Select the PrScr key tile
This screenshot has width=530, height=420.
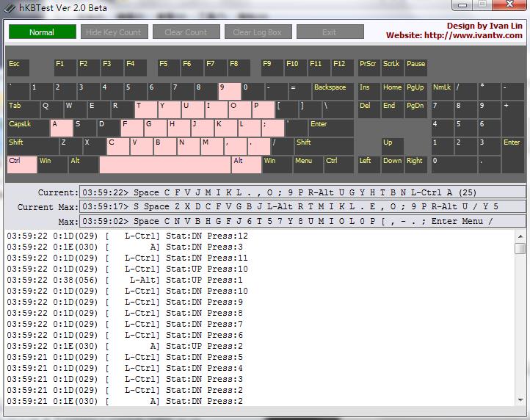click(x=369, y=68)
